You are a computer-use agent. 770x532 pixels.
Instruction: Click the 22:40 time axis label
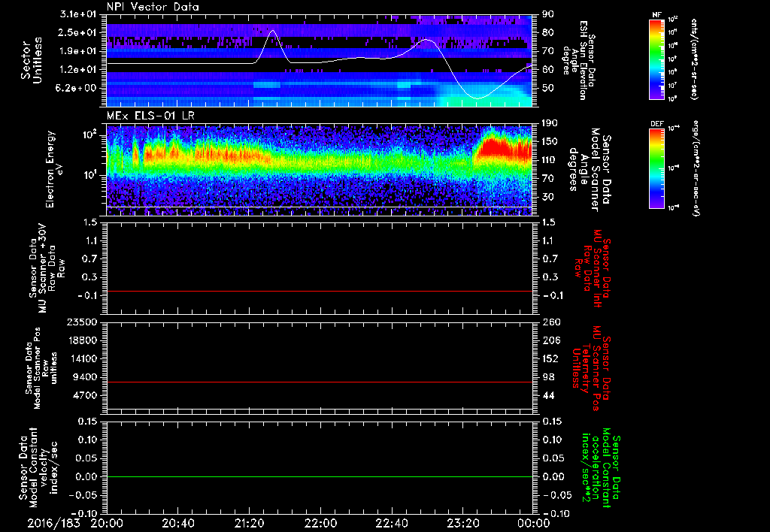[391, 523]
